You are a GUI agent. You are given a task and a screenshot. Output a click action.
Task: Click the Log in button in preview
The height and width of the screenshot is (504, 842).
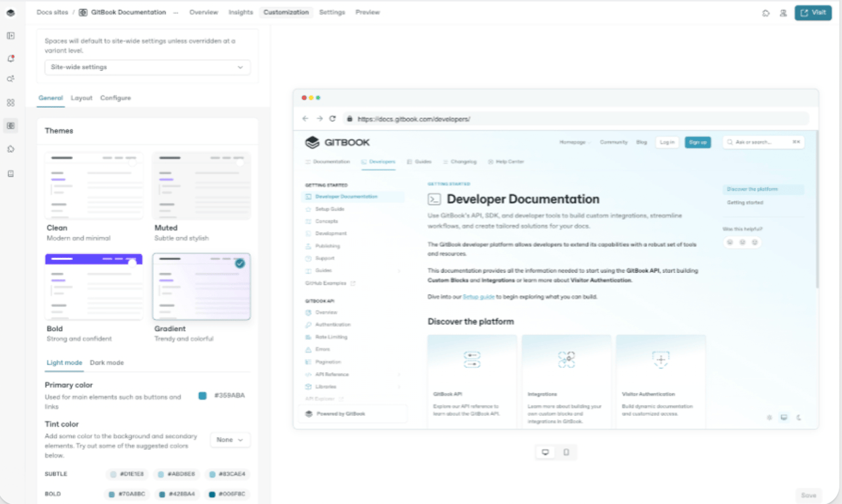[667, 142]
